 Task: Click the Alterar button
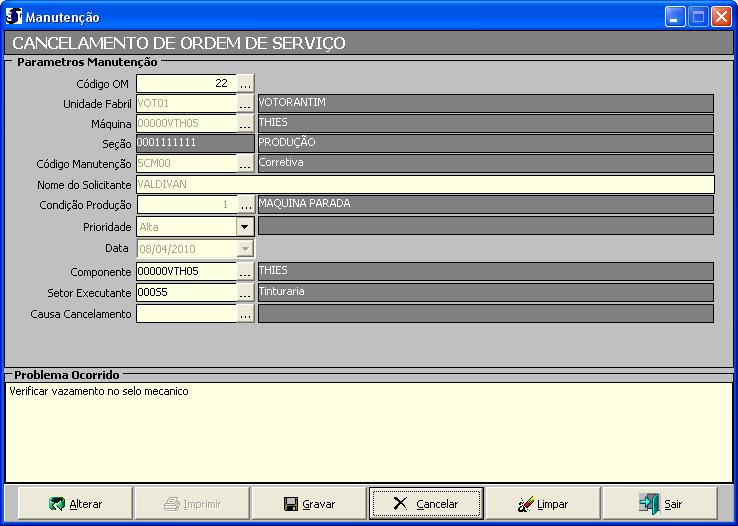pyautogui.click(x=75, y=504)
